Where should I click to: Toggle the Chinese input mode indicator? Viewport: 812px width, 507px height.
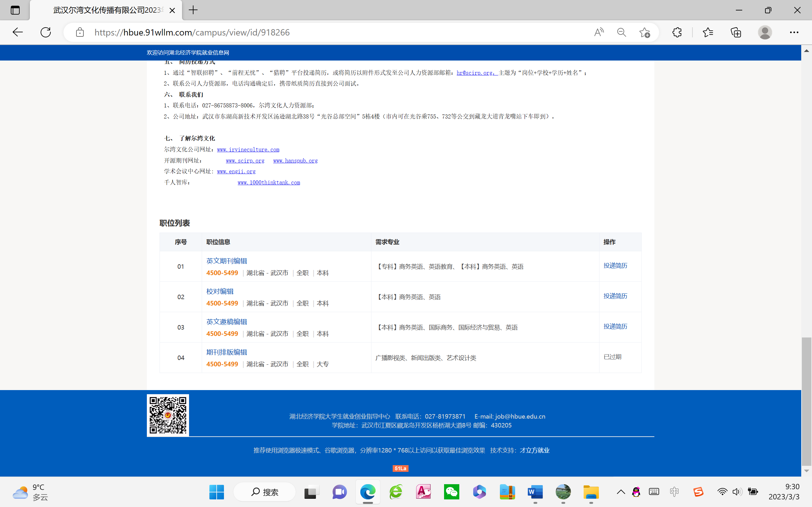point(674,492)
